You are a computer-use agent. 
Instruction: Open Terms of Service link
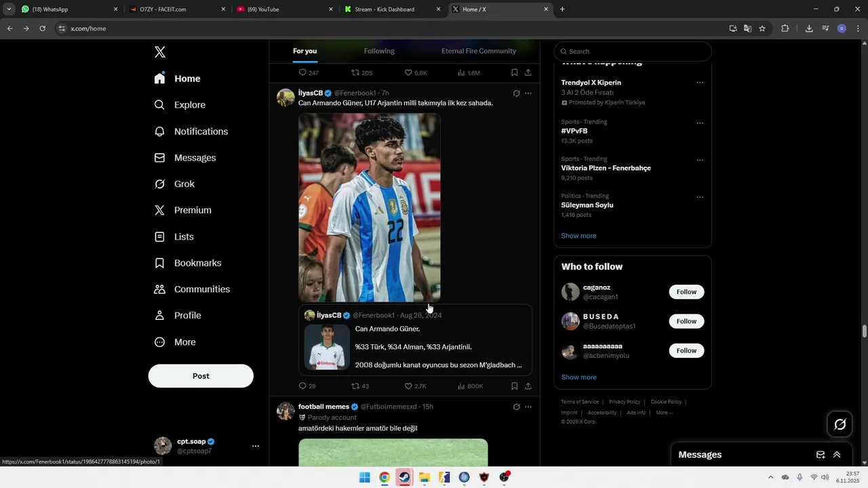coord(580,402)
